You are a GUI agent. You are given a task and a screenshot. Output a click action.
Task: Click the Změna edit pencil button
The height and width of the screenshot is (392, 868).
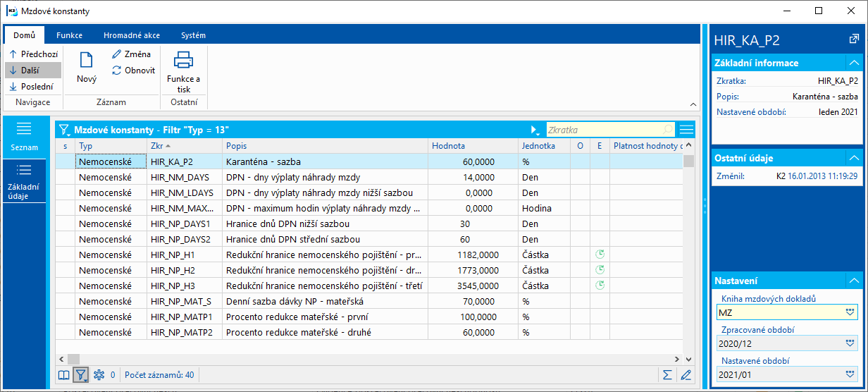pos(131,54)
